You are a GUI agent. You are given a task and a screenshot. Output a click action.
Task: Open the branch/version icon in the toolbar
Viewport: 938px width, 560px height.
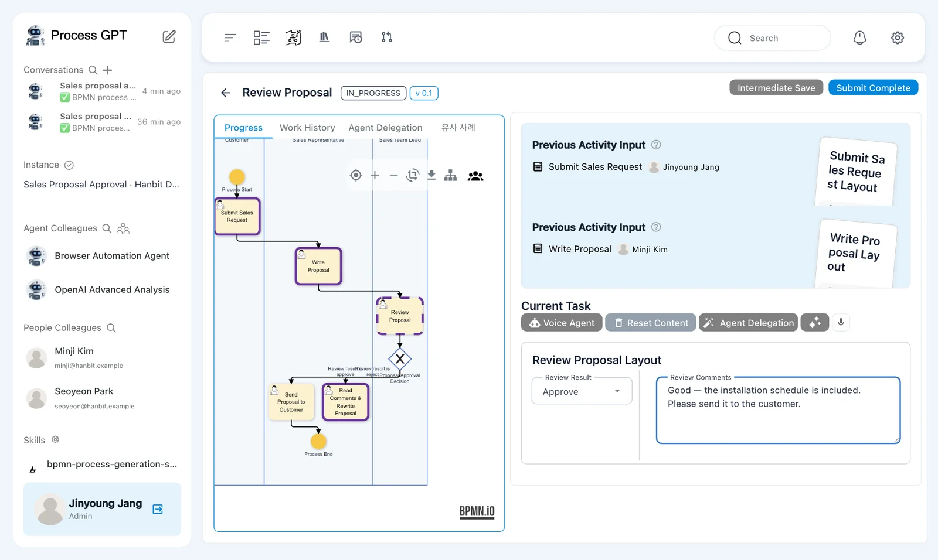(387, 37)
